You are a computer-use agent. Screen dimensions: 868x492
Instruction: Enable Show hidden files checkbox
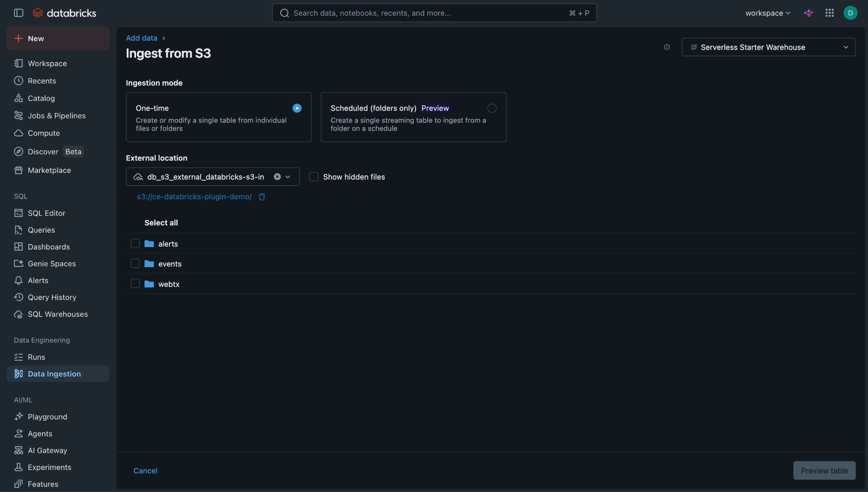pos(314,177)
